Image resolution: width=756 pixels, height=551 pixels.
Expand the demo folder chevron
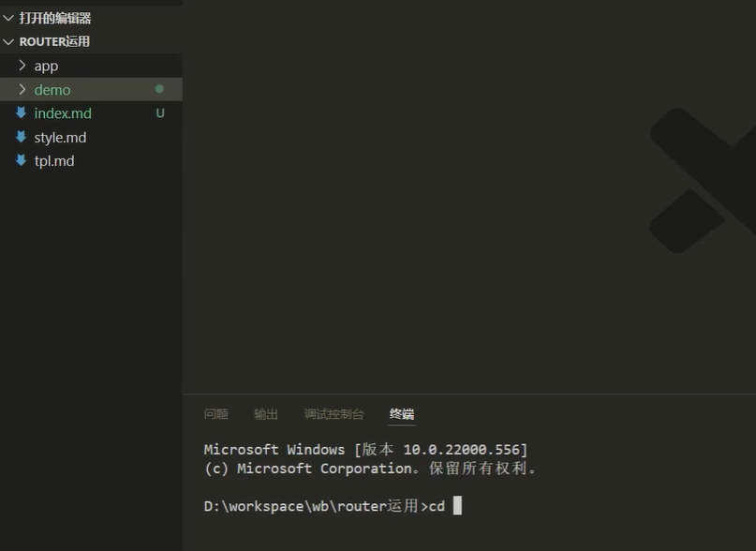22,89
